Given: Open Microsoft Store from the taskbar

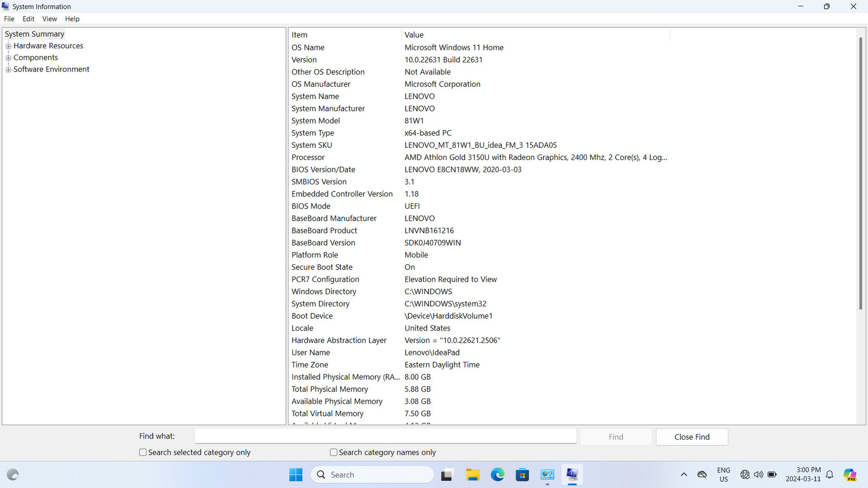Looking at the screenshot, I should pyautogui.click(x=522, y=474).
